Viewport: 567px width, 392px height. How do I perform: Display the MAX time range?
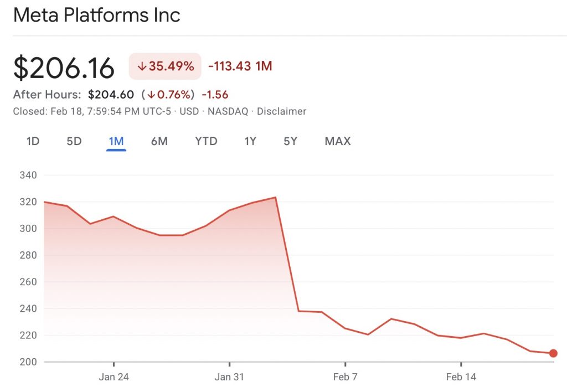(x=338, y=141)
